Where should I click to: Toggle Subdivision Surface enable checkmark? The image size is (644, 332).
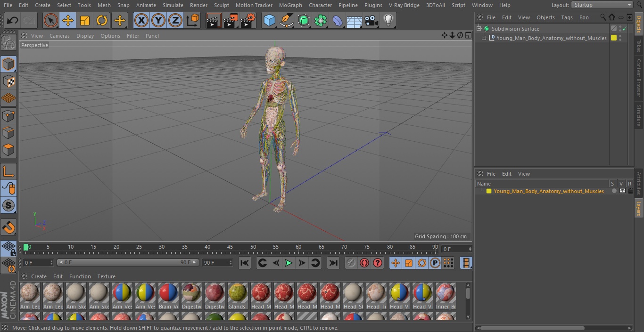(x=625, y=29)
